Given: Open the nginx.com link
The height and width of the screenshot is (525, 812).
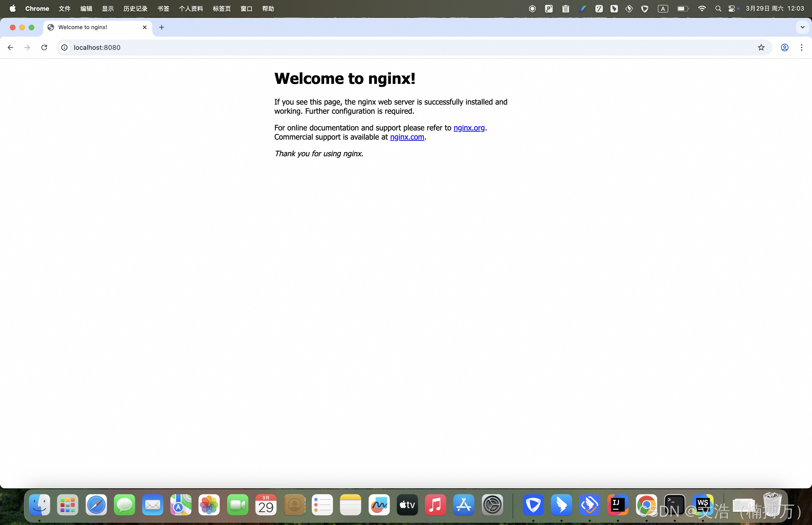Looking at the screenshot, I should pos(407,137).
